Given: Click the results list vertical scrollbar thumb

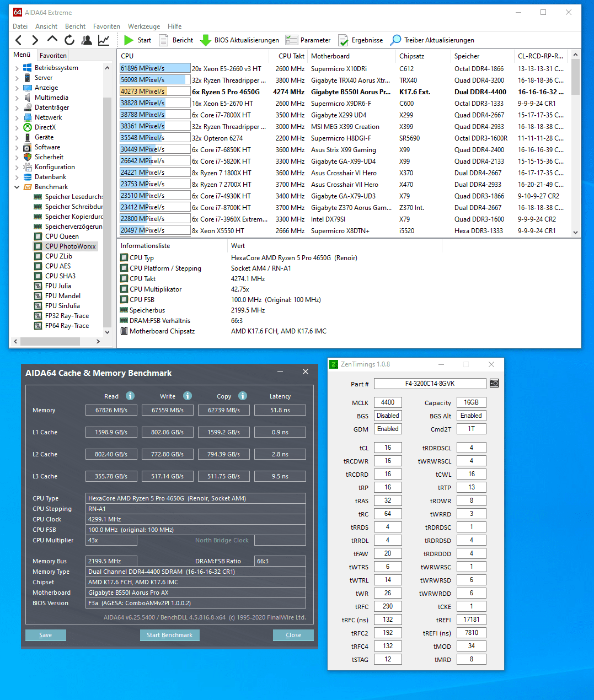Looking at the screenshot, I should 575,77.
